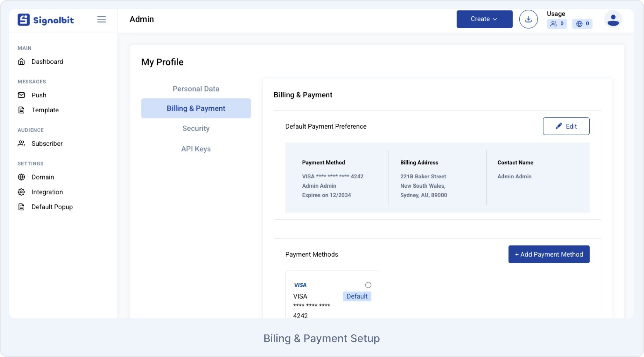Viewport: 644px width, 357px height.
Task: Select the VISA card radio button
Action: [x=368, y=285]
